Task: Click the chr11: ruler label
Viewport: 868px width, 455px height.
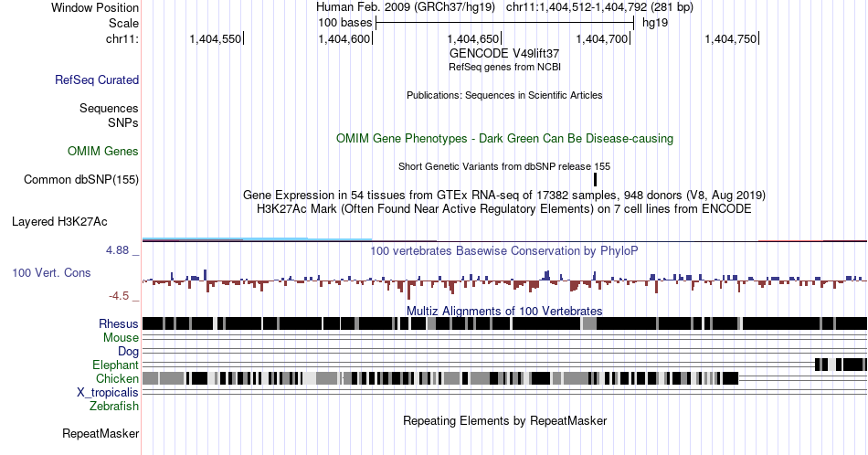Action: (x=122, y=38)
